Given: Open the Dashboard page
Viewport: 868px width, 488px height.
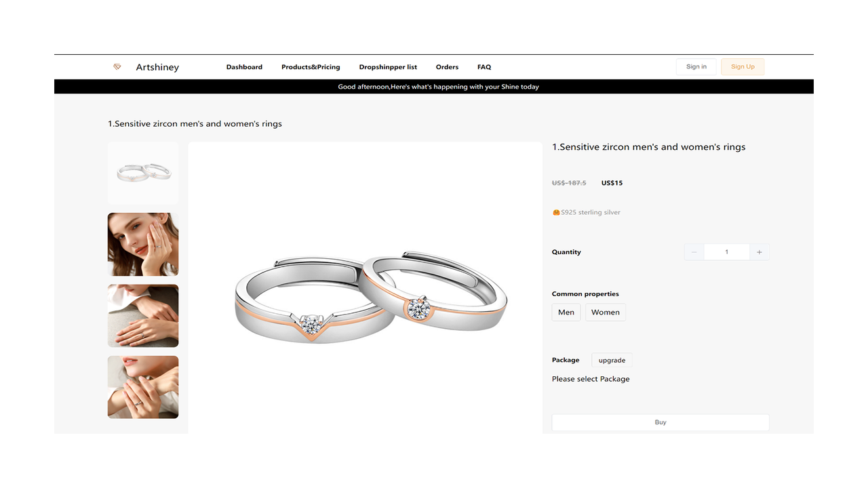Looking at the screenshot, I should pyautogui.click(x=244, y=66).
